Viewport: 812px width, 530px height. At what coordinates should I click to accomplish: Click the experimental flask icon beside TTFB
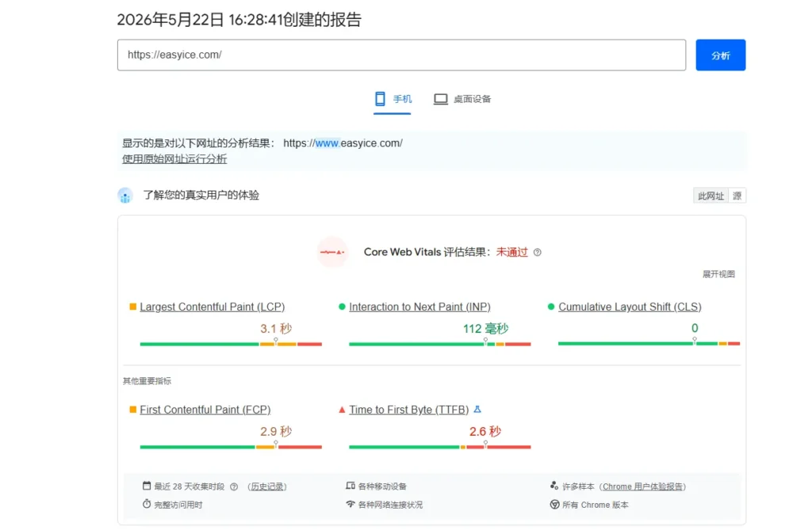coord(477,410)
